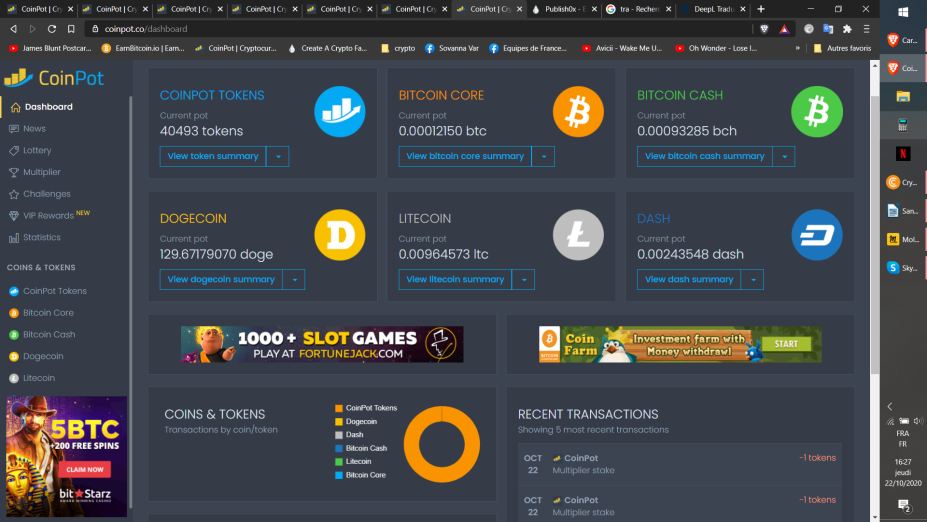
Task: Switch to the Publish0x browser tab
Action: click(x=565, y=9)
